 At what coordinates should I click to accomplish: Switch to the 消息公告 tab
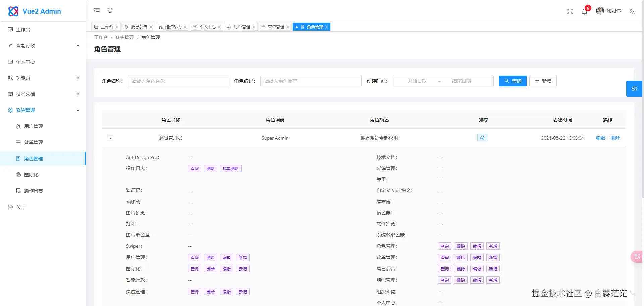[x=139, y=27]
